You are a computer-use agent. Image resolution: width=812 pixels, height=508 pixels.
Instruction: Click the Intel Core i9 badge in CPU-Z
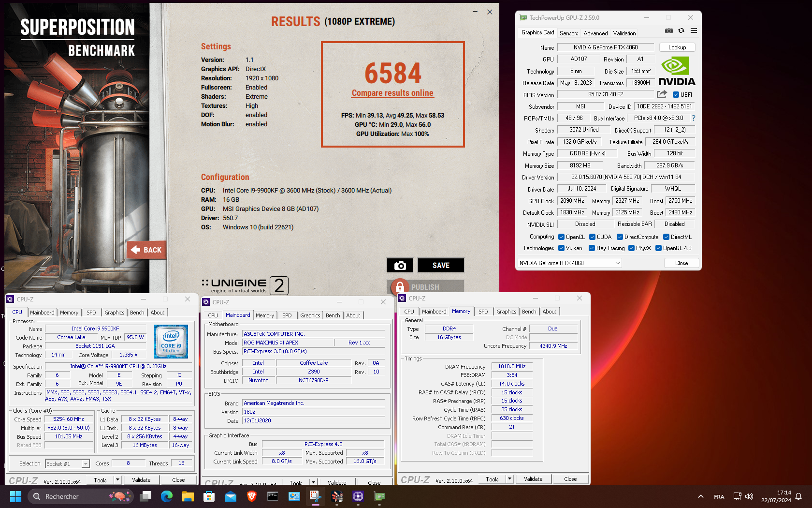point(171,342)
